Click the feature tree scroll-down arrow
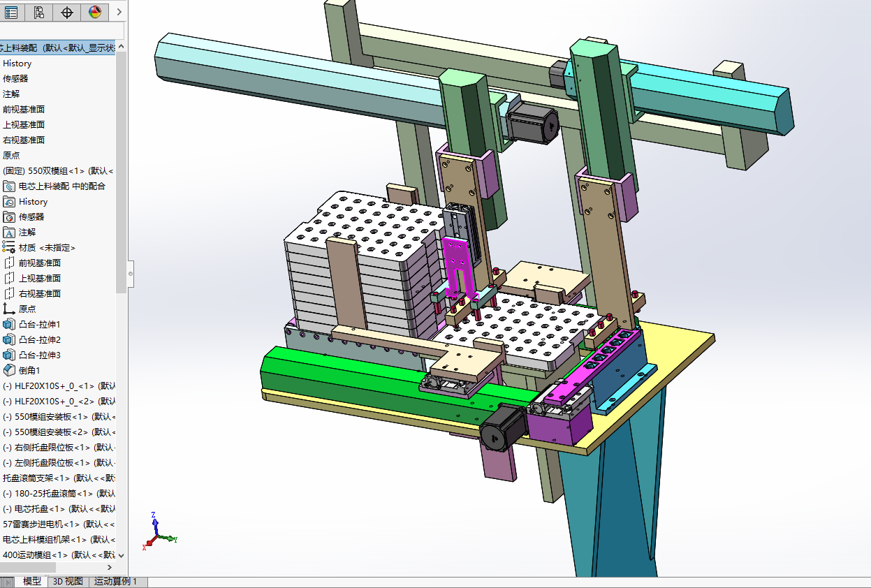 122,555
